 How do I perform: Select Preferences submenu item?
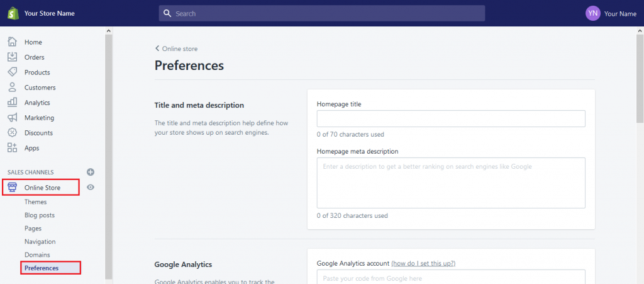pos(42,268)
